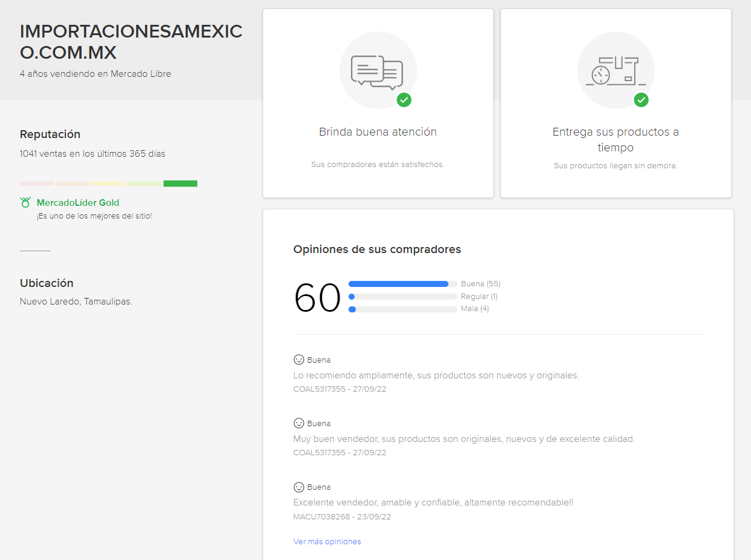Click 'Buena' label above 'Excelente vendedor'
Viewport: 751px width, 560px height.
click(x=319, y=487)
